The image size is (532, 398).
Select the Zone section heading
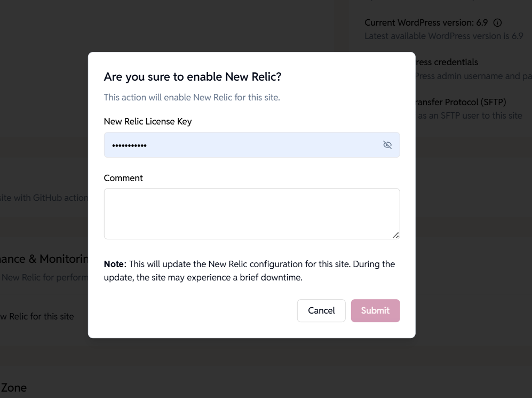coord(13,387)
